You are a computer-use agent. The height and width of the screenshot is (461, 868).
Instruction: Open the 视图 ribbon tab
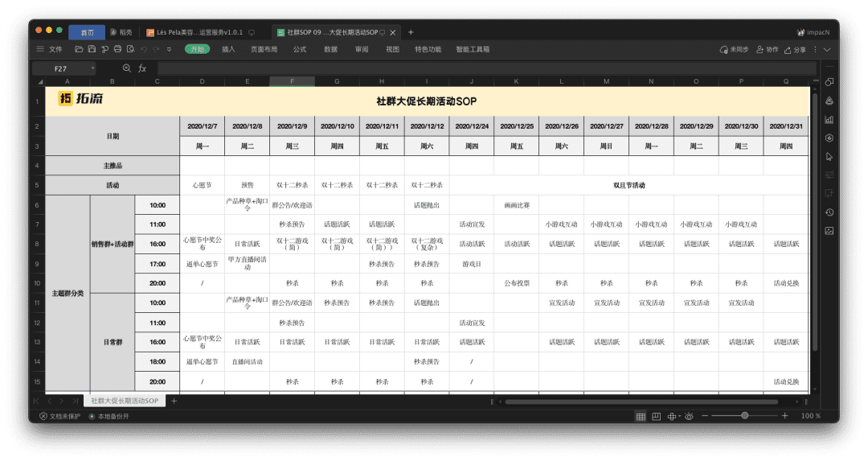(392, 49)
